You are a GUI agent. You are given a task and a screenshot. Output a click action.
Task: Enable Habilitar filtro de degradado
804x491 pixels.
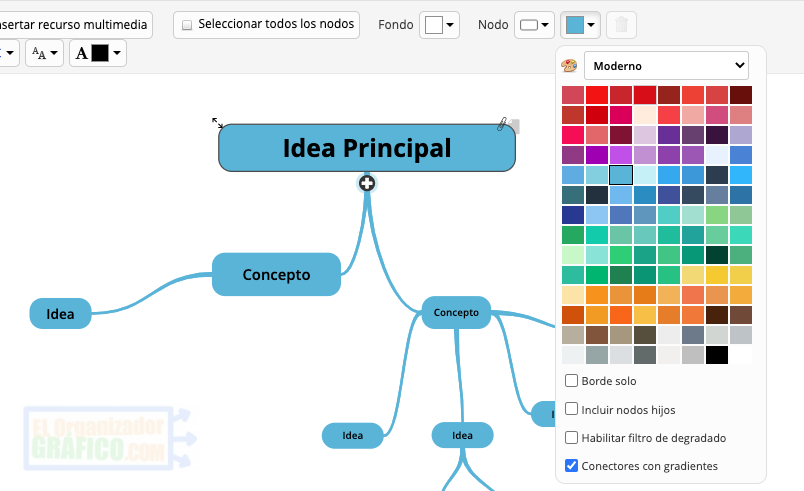[572, 437]
